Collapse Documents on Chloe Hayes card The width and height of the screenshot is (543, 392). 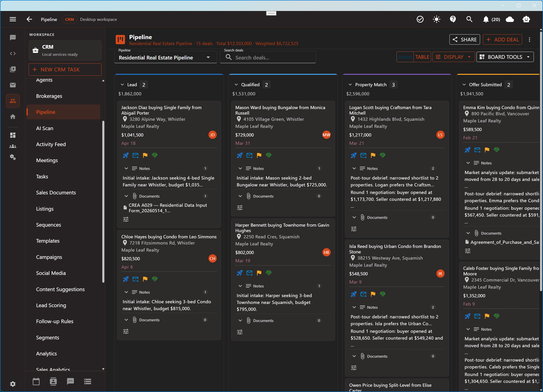126,320
